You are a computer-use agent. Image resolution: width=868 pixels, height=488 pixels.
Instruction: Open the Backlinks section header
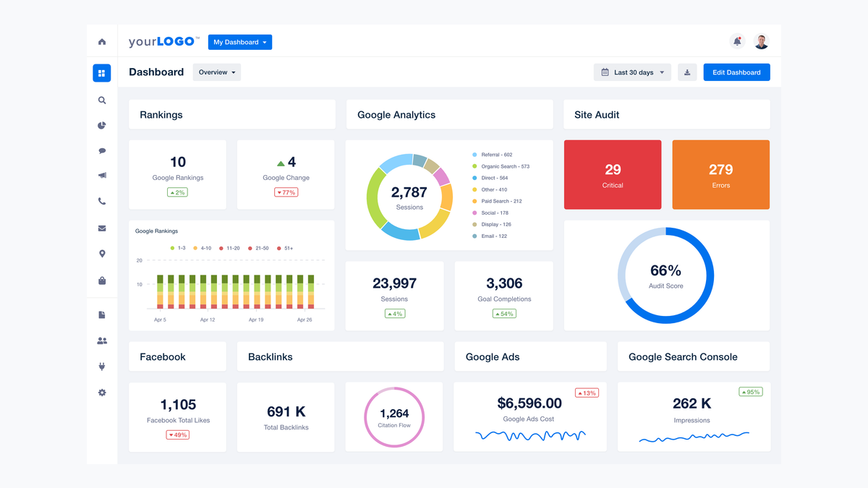[341, 357]
